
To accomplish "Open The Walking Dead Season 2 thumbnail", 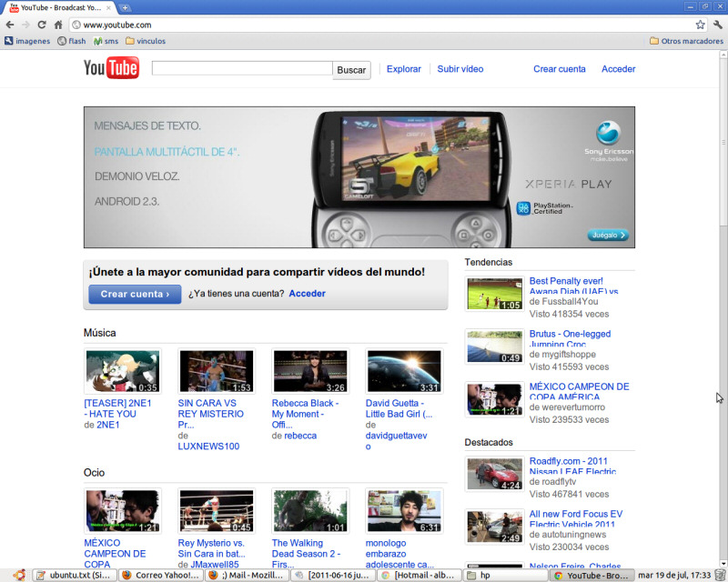I will [310, 511].
